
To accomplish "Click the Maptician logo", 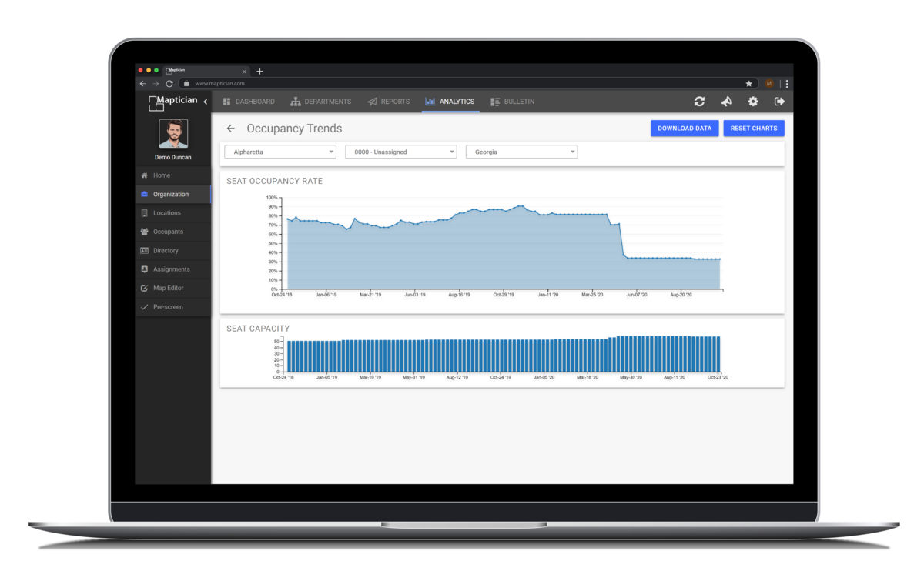I will click(172, 102).
